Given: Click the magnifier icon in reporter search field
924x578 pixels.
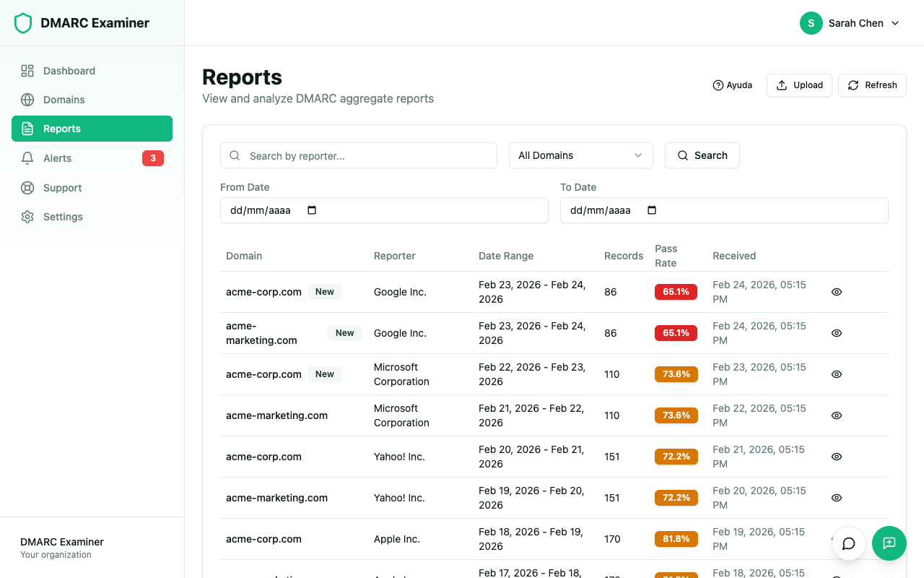Looking at the screenshot, I should pyautogui.click(x=235, y=155).
